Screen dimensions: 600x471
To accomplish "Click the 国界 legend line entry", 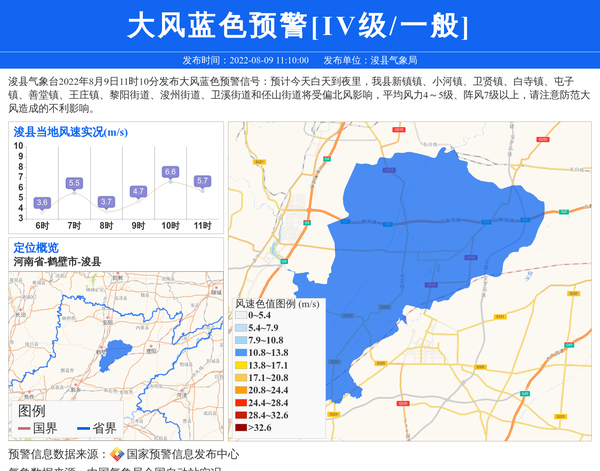I will click(38, 429).
